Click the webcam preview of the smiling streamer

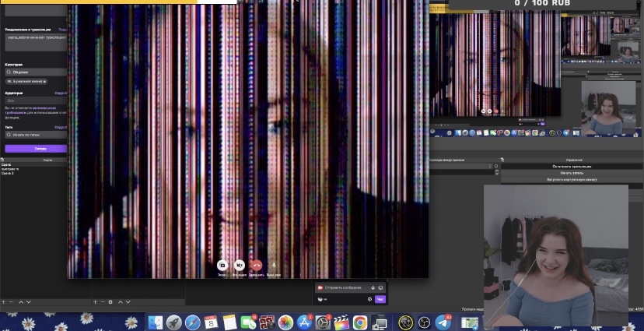555,255
